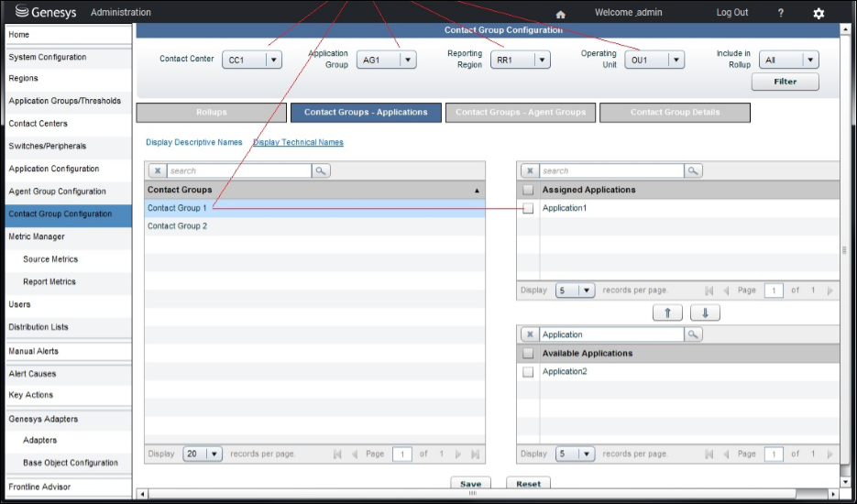This screenshot has height=504, width=857.
Task: Open the Include in Rollup dropdown
Action: coord(789,60)
